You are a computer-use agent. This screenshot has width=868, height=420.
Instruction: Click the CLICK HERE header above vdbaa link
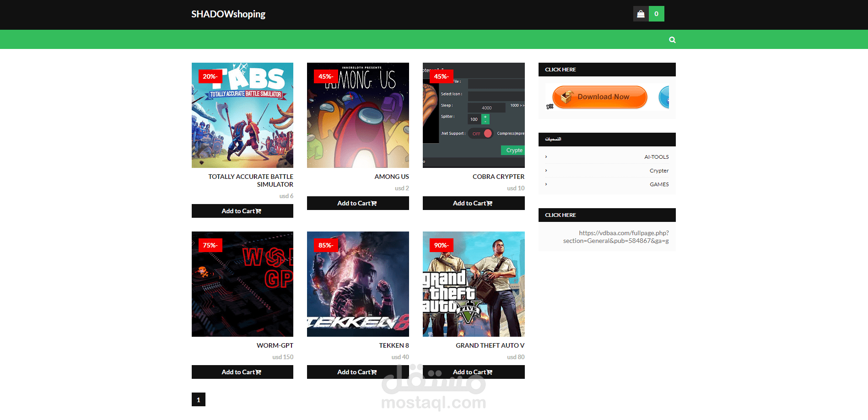pyautogui.click(x=607, y=215)
